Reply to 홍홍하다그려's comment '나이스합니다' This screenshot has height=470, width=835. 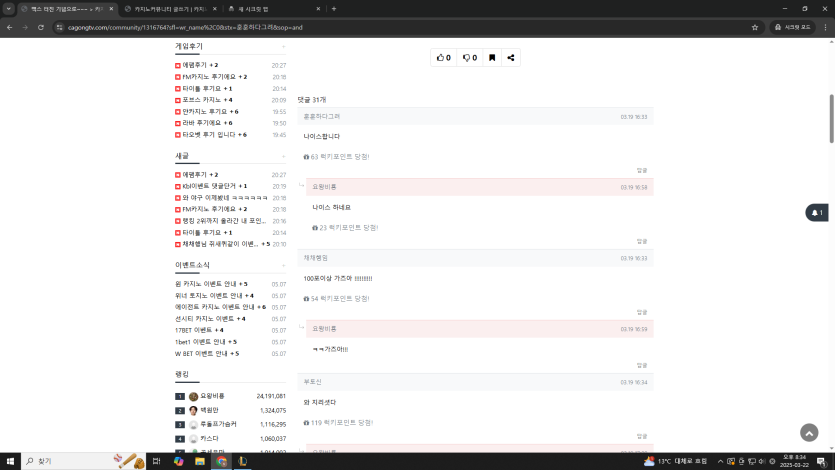[x=642, y=170]
